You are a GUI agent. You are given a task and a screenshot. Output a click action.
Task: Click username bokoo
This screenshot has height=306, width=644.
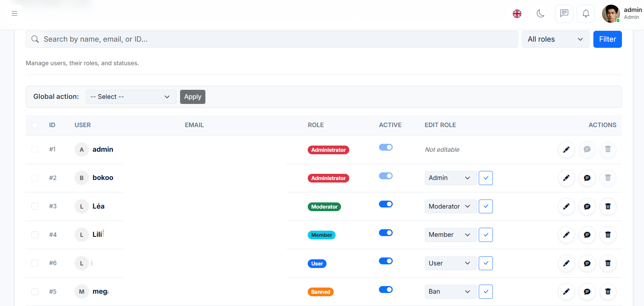click(103, 177)
